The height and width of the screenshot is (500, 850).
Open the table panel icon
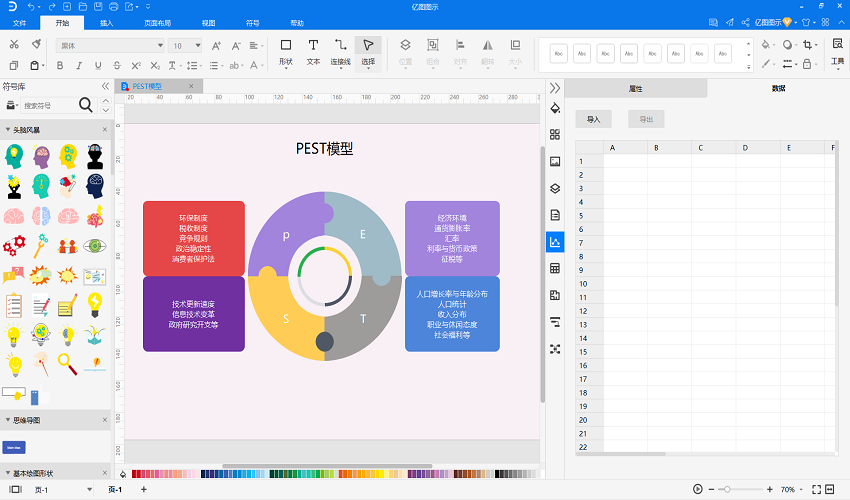pos(555,268)
